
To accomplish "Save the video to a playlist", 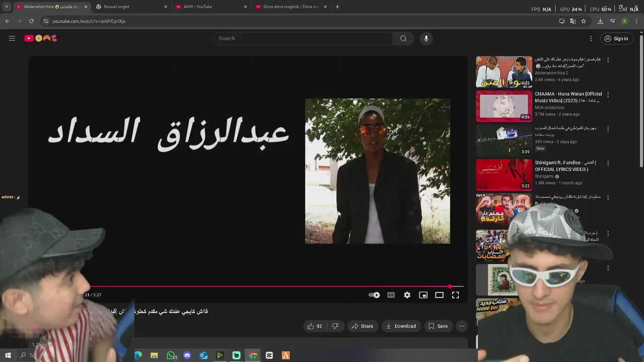I will [438, 326].
